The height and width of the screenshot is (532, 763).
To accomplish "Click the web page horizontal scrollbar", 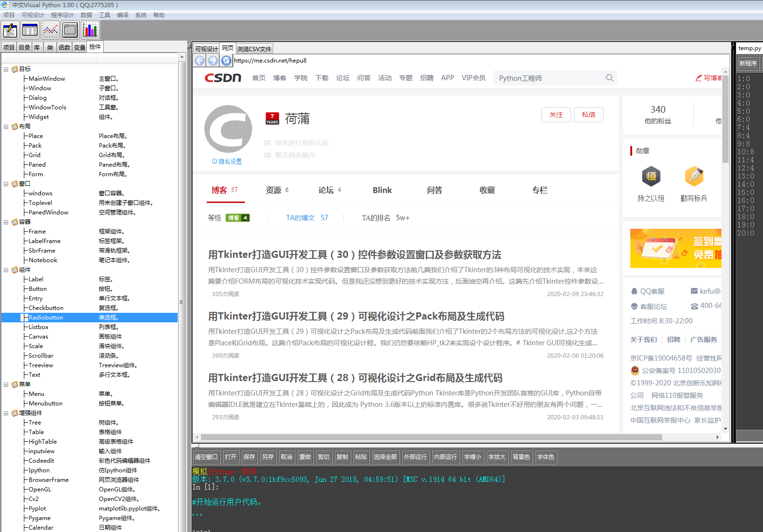I will point(432,437).
